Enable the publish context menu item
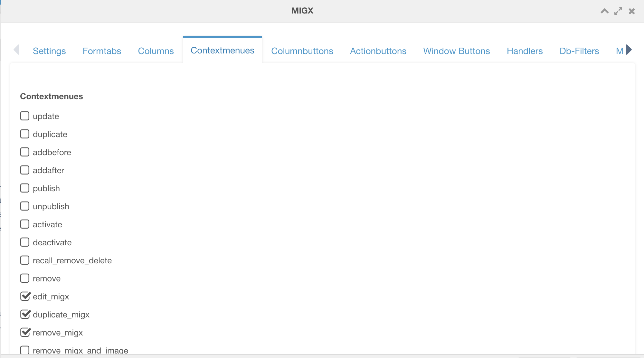This screenshot has height=358, width=644. tap(25, 188)
